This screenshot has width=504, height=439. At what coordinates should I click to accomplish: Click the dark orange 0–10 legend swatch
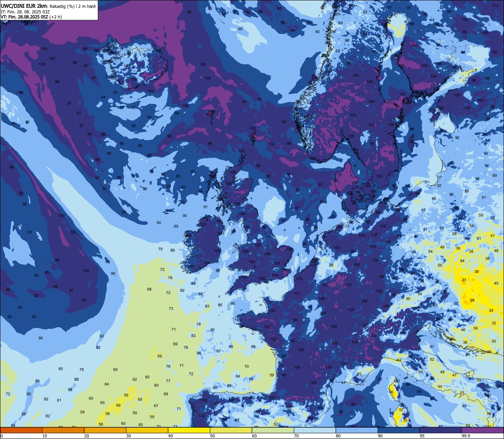coord(21,430)
